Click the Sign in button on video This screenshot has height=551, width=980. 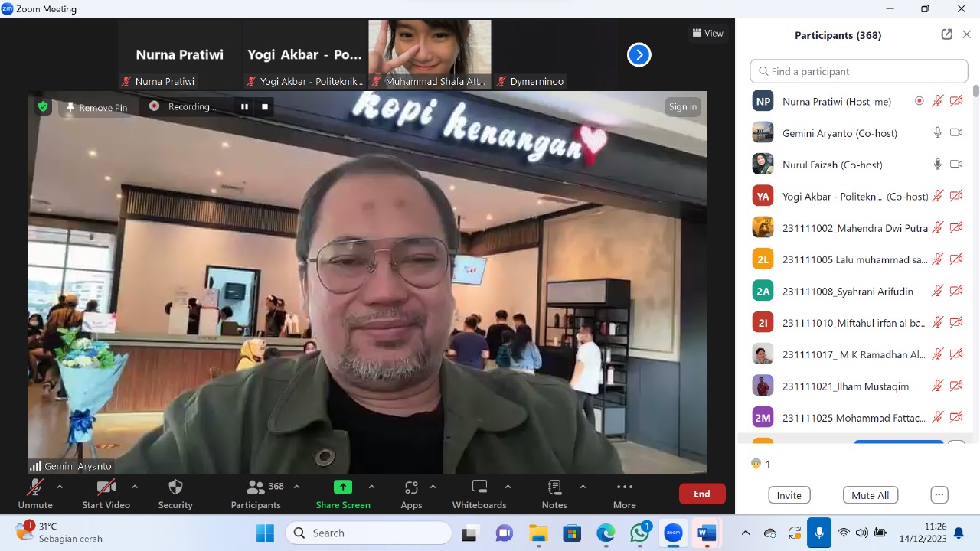point(682,106)
